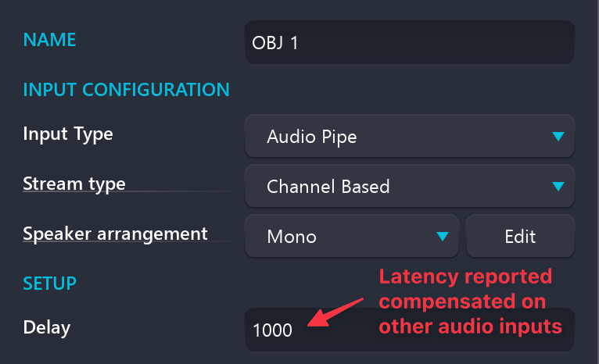Viewport: 599px width, 364px height.
Task: Click the Audio Pipe text
Action: (x=311, y=137)
